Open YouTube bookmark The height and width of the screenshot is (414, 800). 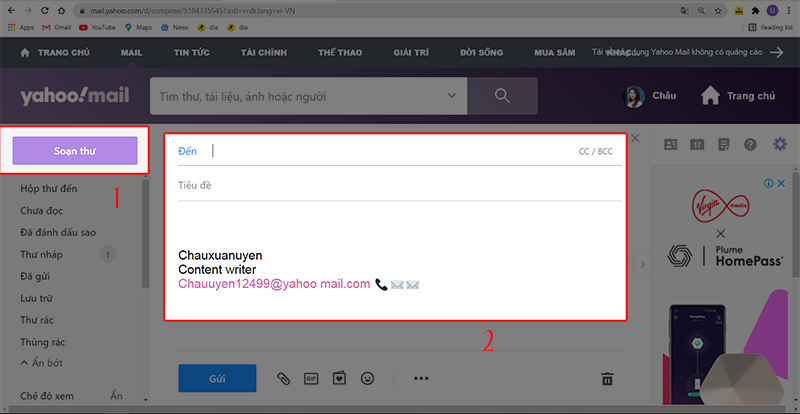[97, 28]
